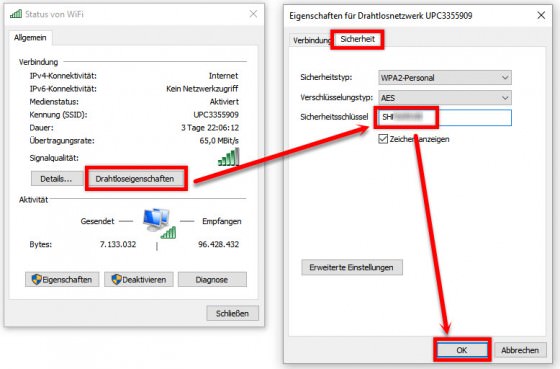Open Drahtloseigenschaften in WiFi status
This screenshot has height=369, width=560.
[135, 179]
